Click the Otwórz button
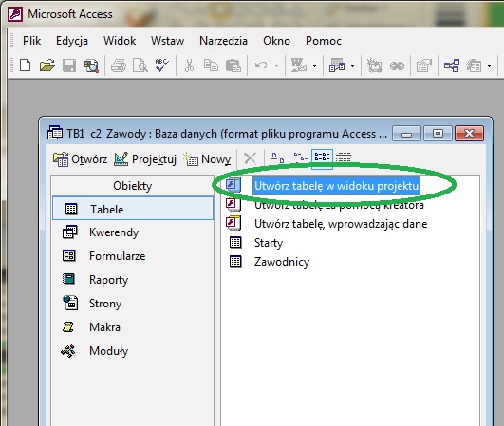The height and width of the screenshot is (426, 504). tap(80, 159)
